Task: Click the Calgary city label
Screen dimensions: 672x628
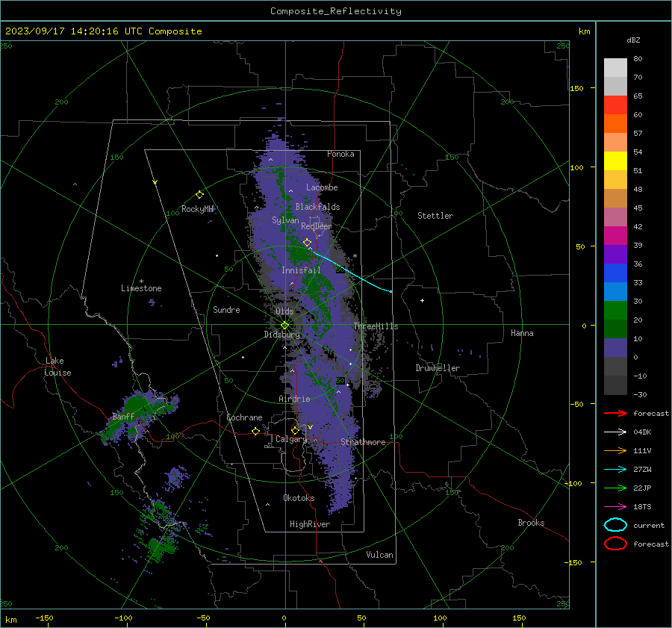Action: coord(291,439)
